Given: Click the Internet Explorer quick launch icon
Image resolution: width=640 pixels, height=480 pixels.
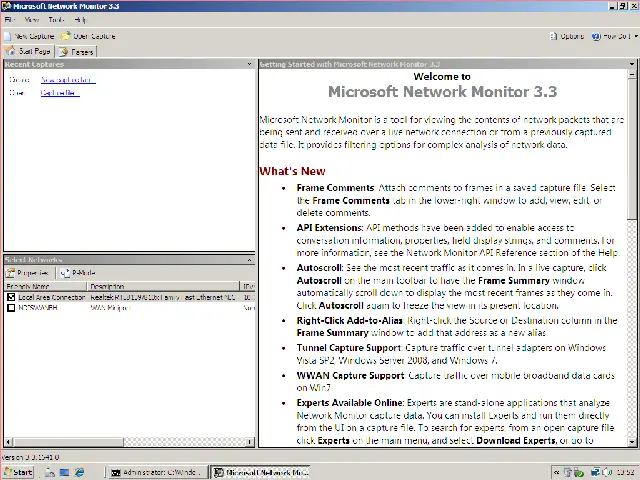Looking at the screenshot, I should point(79,472).
